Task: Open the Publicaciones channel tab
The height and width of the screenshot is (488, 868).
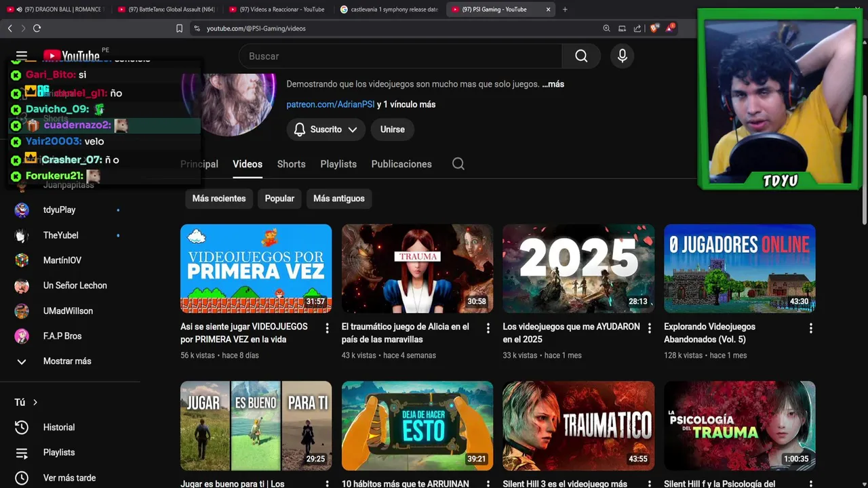Action: [x=401, y=164]
